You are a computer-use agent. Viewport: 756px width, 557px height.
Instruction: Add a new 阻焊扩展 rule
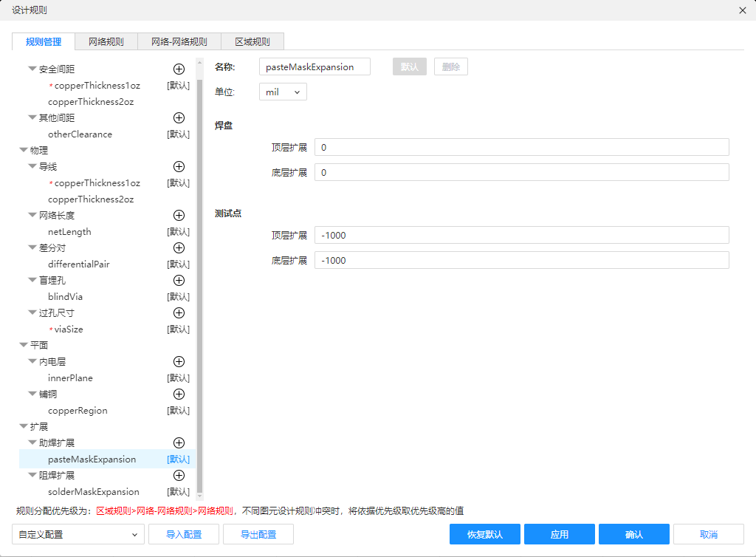click(179, 475)
